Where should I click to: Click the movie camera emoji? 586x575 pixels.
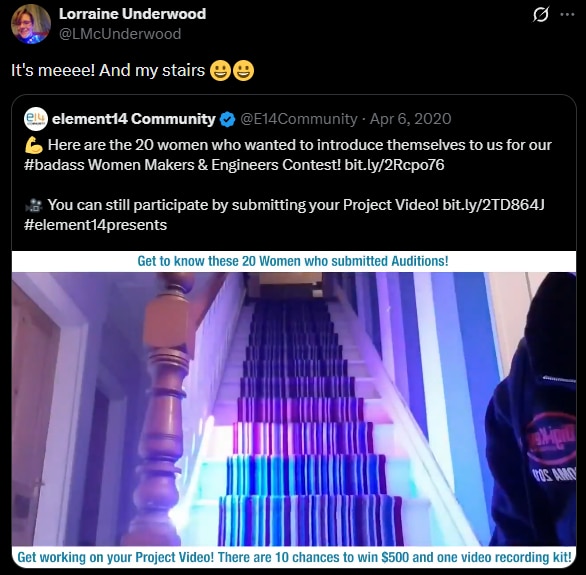tap(34, 205)
